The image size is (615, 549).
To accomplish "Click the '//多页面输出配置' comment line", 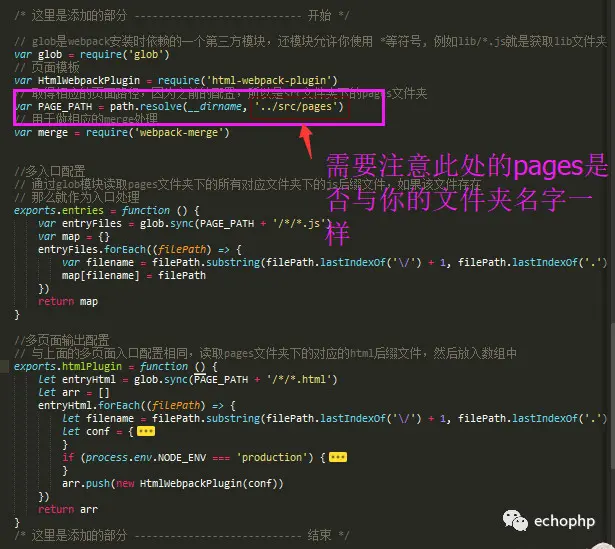I will tap(62, 340).
